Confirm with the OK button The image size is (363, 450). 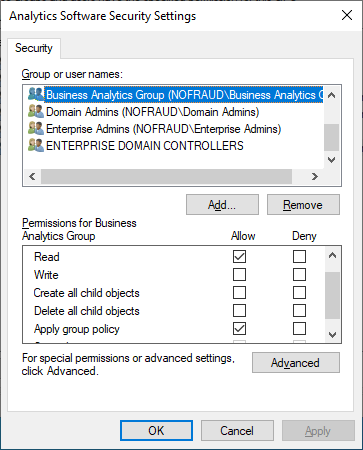tap(156, 430)
